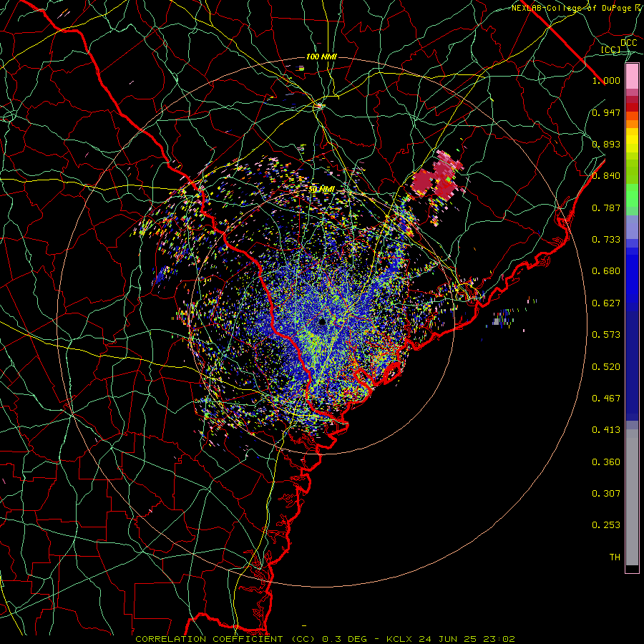Click the 24 JUN 25 date text

pos(448,639)
